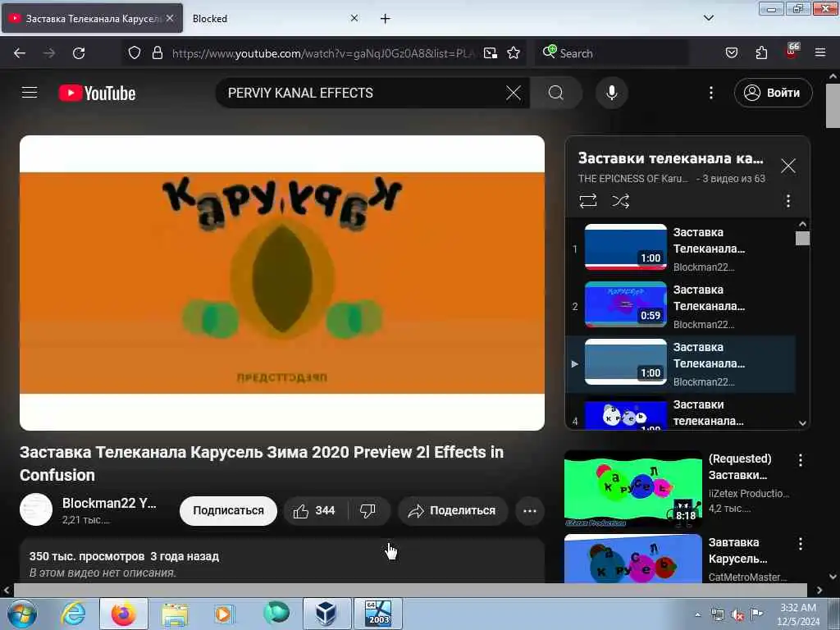
Task: Start voice search with the microphone
Action: 611,93
